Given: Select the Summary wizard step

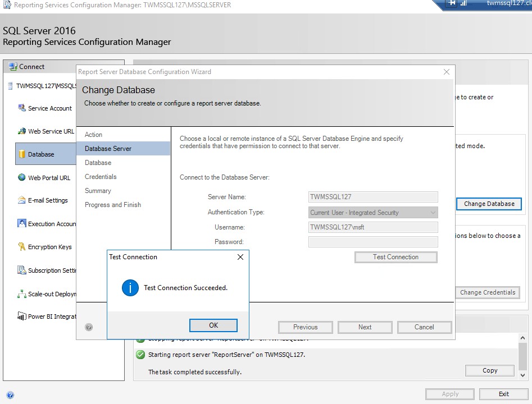Looking at the screenshot, I should pos(98,191).
